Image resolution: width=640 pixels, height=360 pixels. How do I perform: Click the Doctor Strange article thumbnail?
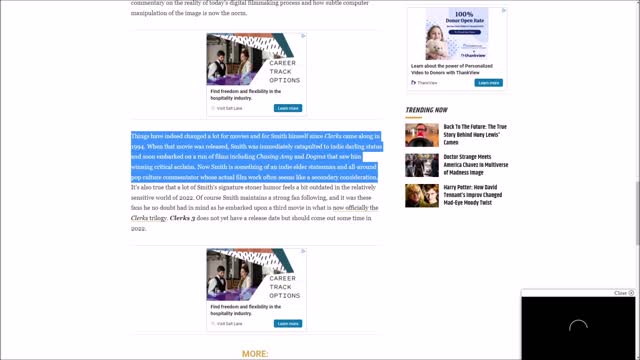coord(422,165)
